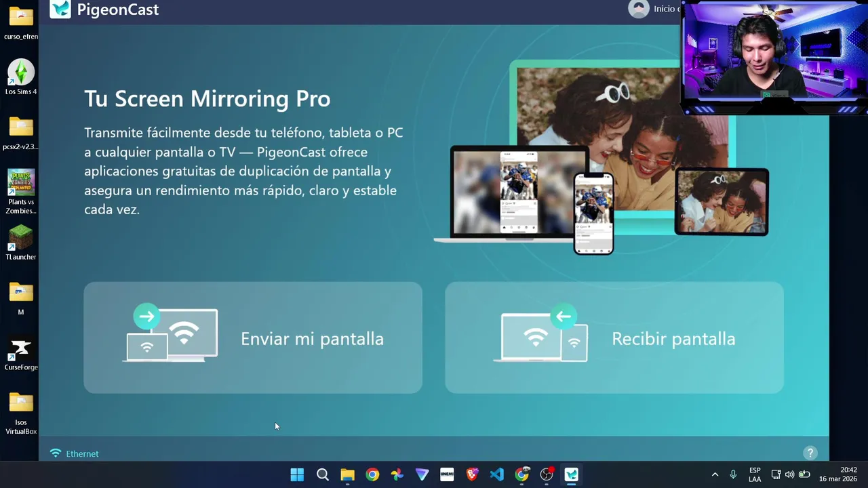Click the PigeonCast logo in title bar

(x=60, y=9)
